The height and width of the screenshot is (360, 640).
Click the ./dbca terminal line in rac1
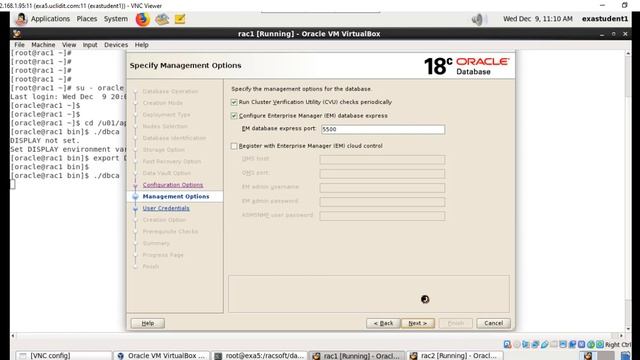65,176
